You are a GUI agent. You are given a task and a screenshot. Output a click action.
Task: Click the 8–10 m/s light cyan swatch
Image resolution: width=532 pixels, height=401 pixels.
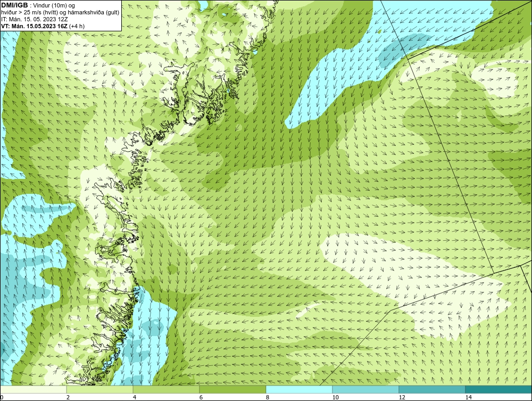299,389
